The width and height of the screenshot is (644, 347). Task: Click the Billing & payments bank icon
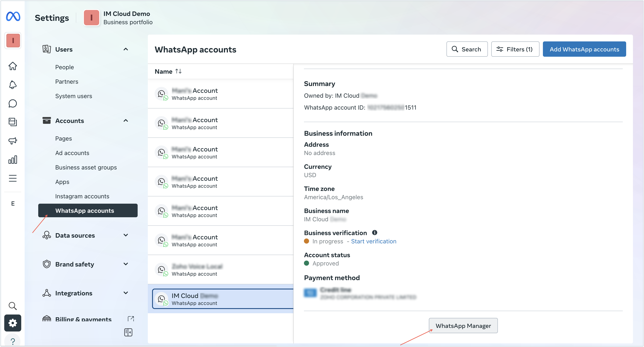coord(47,319)
